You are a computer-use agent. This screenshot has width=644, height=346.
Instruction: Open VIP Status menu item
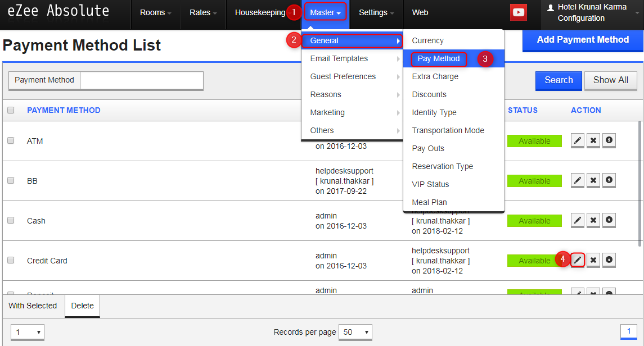454,184
